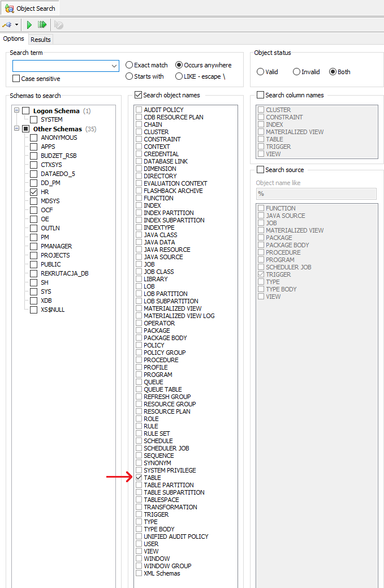Click the Object name like input field

click(x=316, y=194)
